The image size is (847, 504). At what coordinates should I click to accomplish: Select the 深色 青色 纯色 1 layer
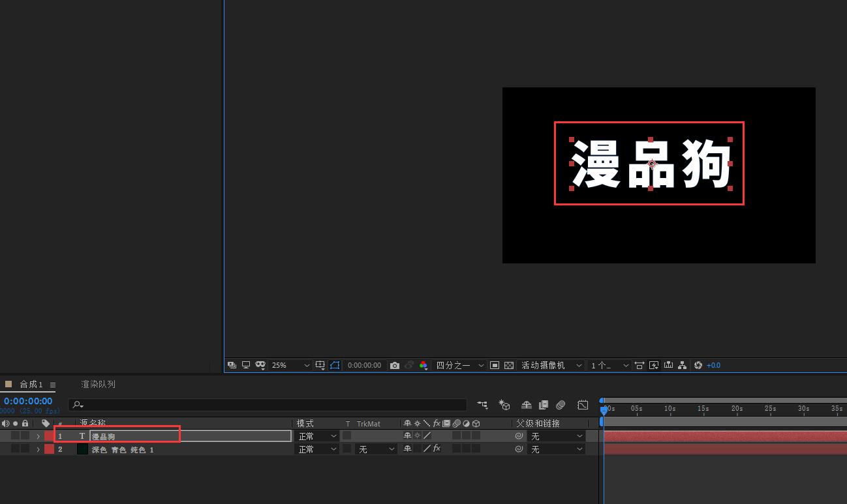[123, 449]
